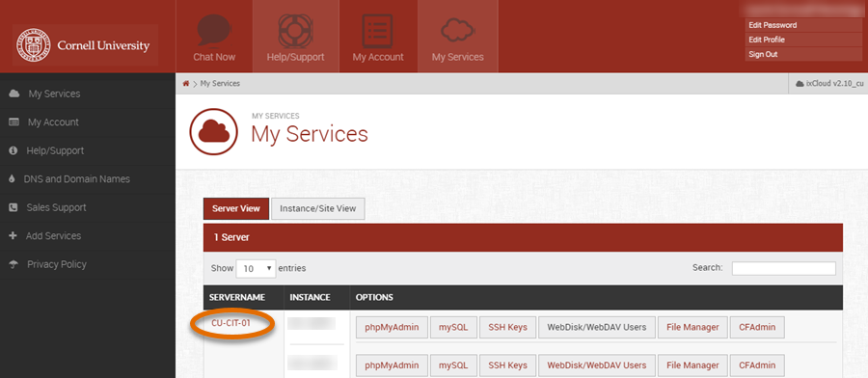Click the droplet icon beside DNS and Domain Names

(13, 179)
